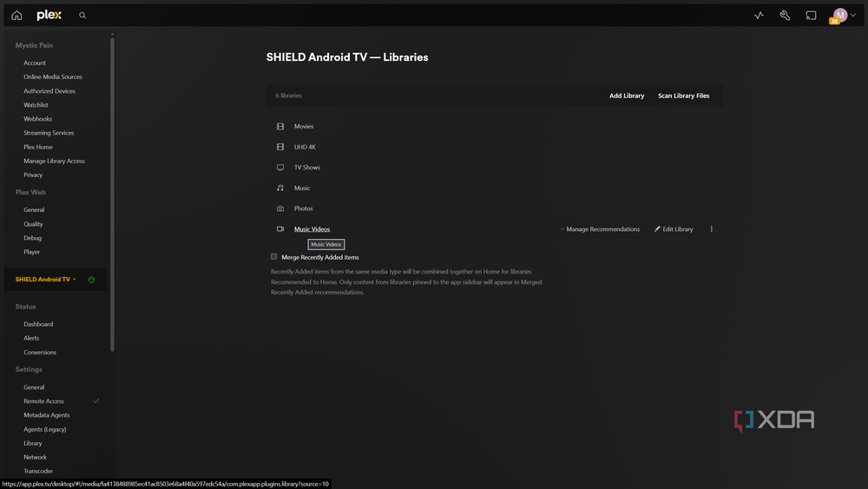Click the Mystic Pain sidebar heading
This screenshot has height=489, width=868.
coord(35,45)
